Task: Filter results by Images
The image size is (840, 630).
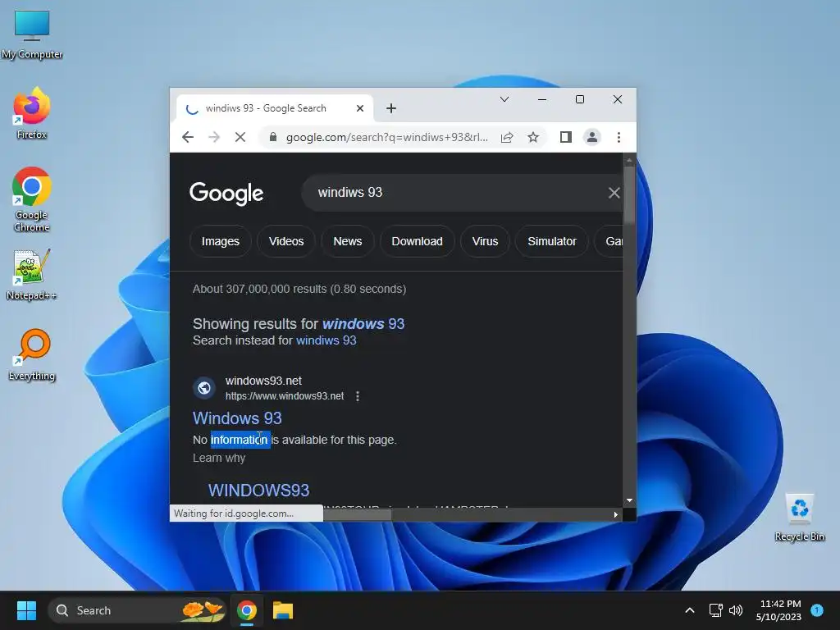Action: [x=220, y=242]
